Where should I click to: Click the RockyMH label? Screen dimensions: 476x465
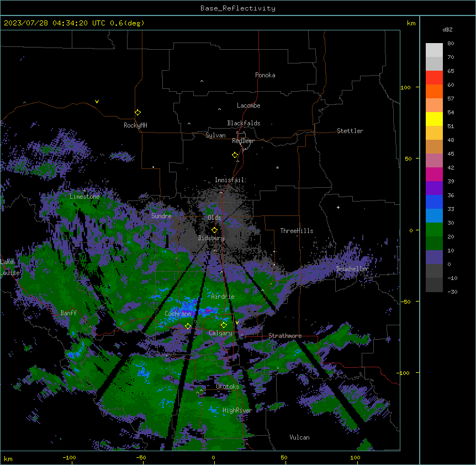[x=135, y=125]
